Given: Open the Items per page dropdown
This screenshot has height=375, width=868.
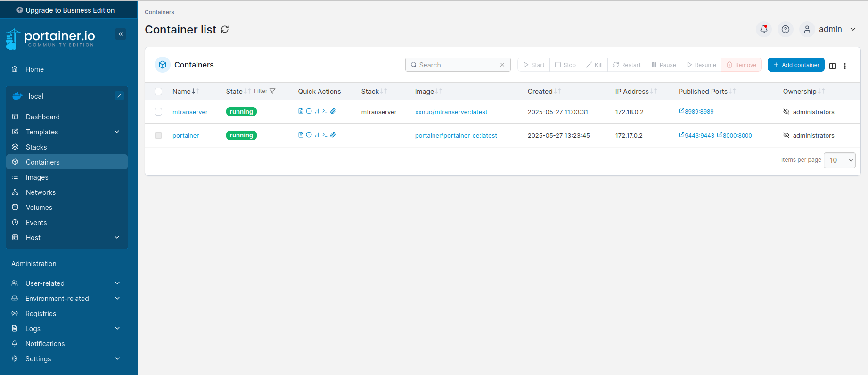Looking at the screenshot, I should coord(840,160).
